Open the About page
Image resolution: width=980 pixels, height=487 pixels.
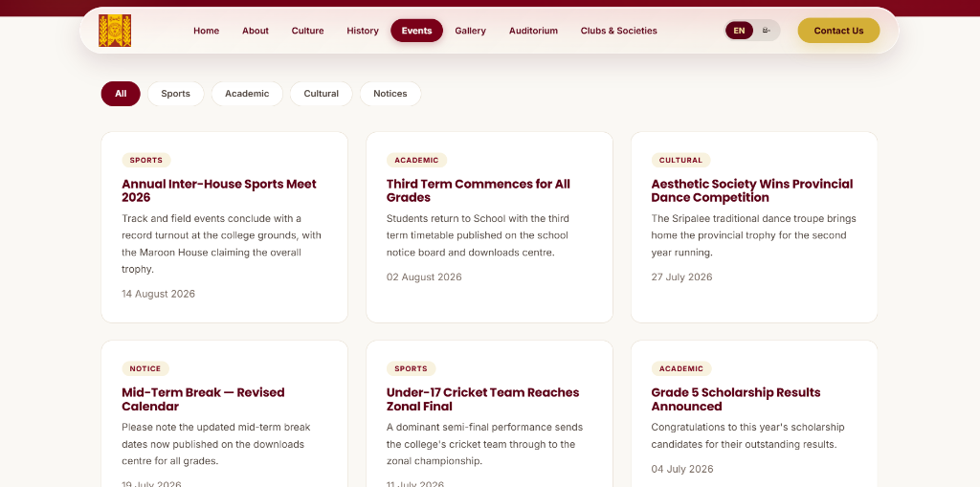point(256,31)
